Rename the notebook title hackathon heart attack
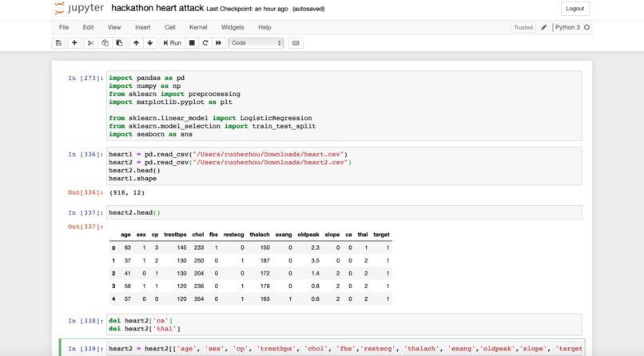This screenshot has width=644, height=356. click(x=157, y=8)
